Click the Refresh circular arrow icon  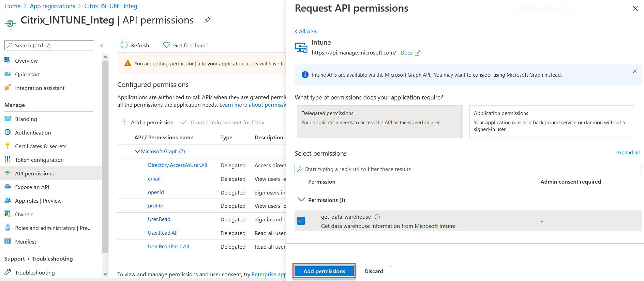pos(124,45)
